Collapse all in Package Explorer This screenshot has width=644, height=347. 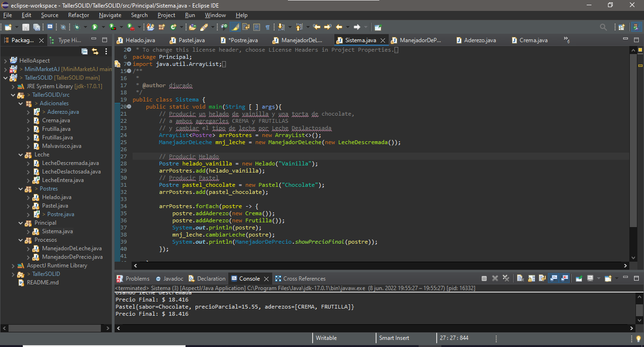[85, 51]
